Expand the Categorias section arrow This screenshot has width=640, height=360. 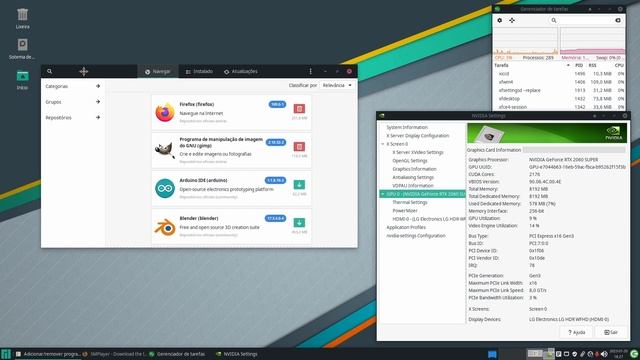coord(98,86)
